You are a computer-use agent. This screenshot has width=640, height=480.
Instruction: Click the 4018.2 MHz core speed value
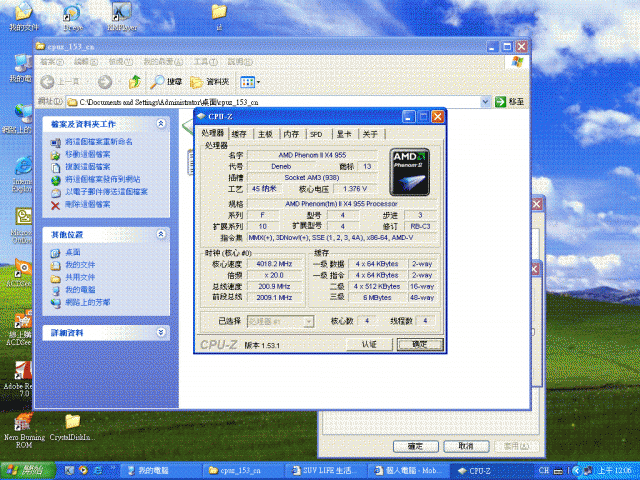274,264
